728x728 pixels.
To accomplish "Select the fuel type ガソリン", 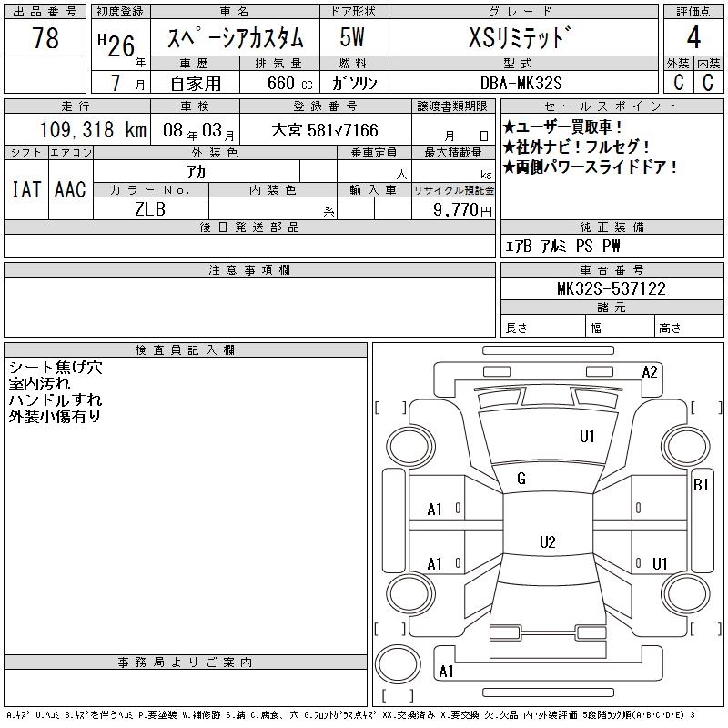I will (354, 83).
